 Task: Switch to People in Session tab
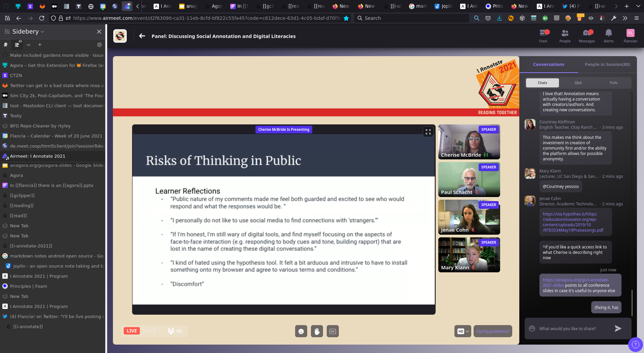(607, 64)
